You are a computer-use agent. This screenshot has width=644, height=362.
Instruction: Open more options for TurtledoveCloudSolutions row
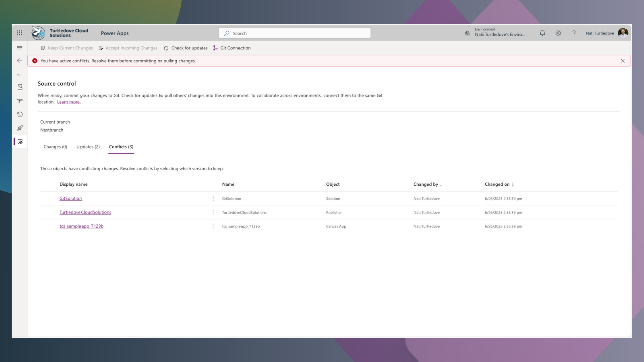[x=213, y=212]
